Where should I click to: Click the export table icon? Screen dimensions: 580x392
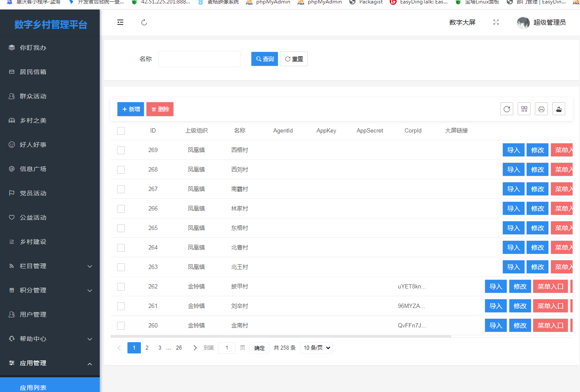point(559,109)
